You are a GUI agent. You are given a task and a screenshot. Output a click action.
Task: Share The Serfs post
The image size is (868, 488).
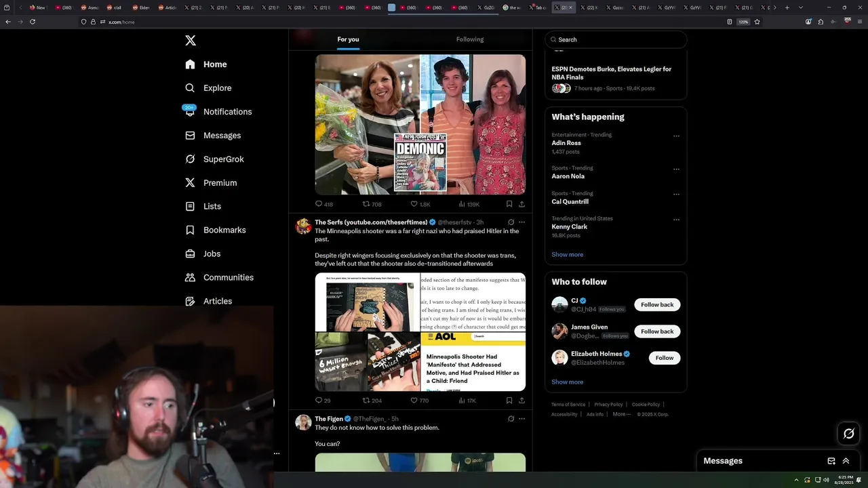pyautogui.click(x=521, y=401)
